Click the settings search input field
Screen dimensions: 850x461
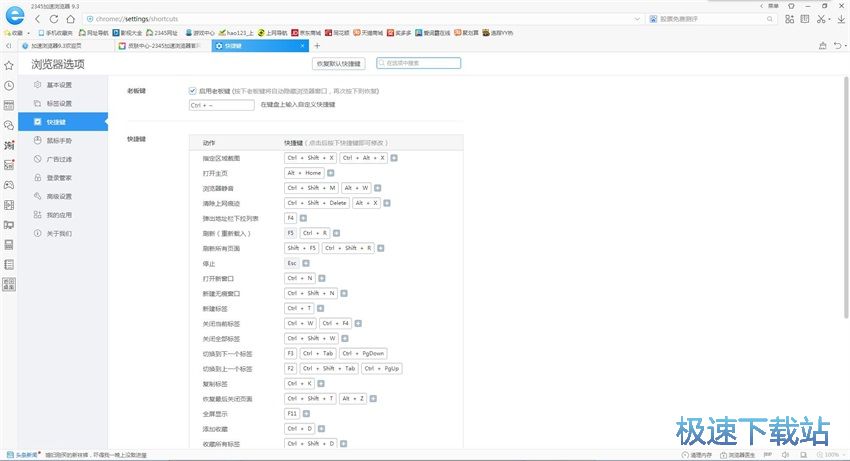click(418, 63)
